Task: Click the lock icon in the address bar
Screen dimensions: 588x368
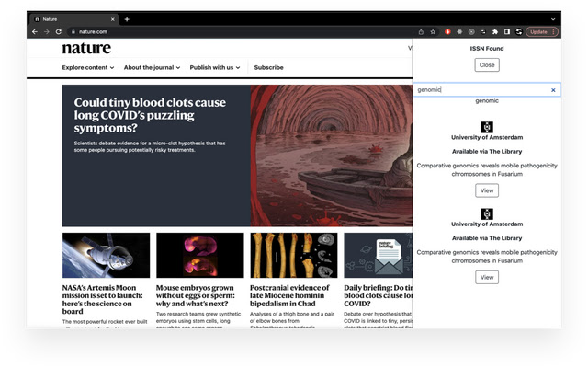Action: [x=73, y=32]
